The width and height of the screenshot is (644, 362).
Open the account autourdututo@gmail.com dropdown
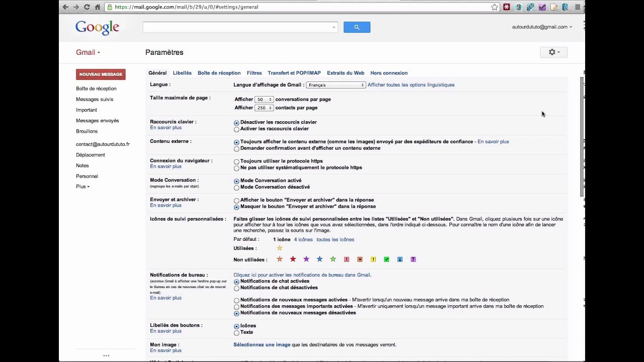click(x=542, y=27)
